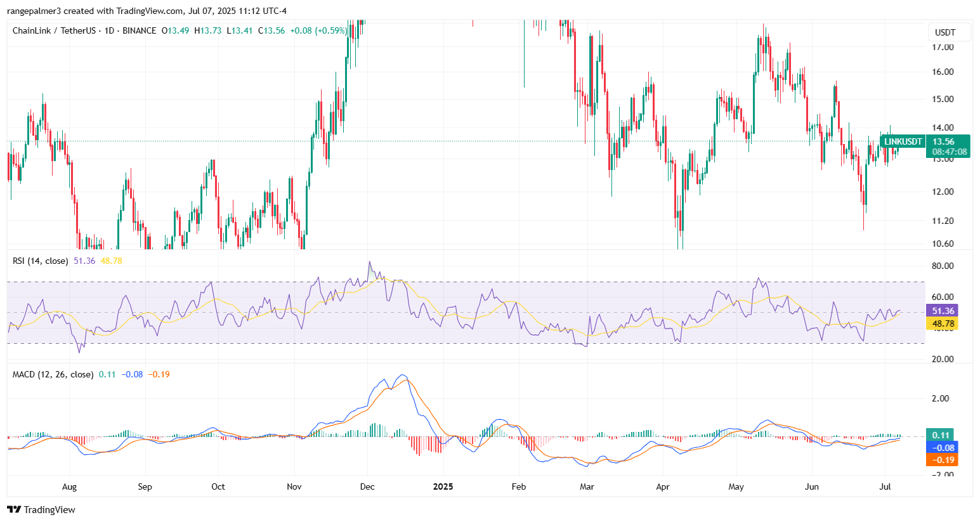Click the RSI value 51.36 purple axis tag
This screenshot has width=980, height=522.
pyautogui.click(x=943, y=311)
